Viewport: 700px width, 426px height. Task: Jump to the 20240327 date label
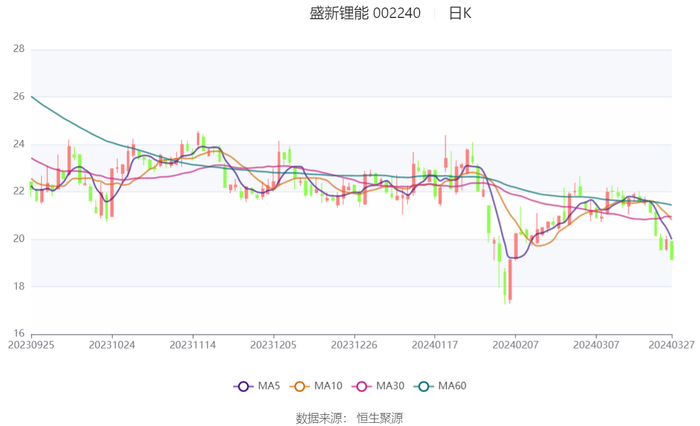click(x=671, y=344)
